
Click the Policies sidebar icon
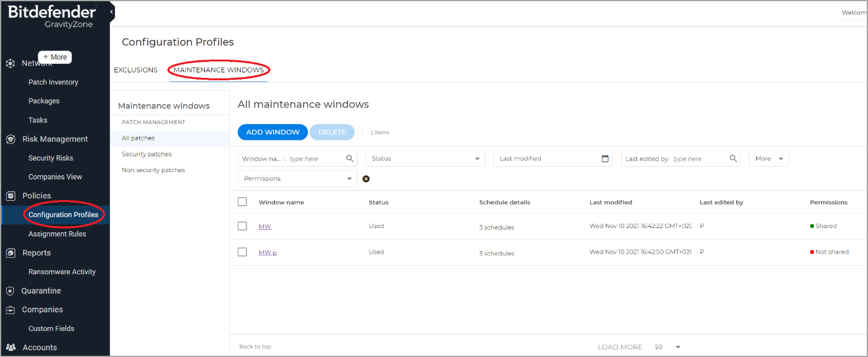[10, 195]
